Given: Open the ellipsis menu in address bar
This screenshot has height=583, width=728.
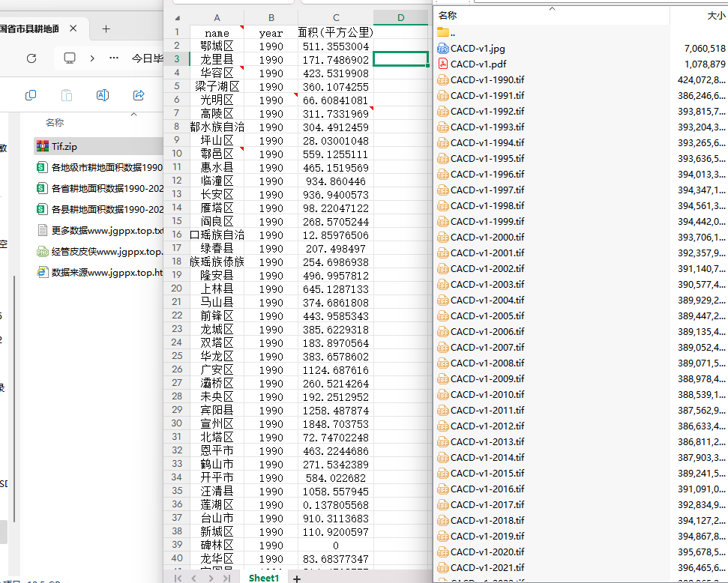Looking at the screenshot, I should (114, 58).
